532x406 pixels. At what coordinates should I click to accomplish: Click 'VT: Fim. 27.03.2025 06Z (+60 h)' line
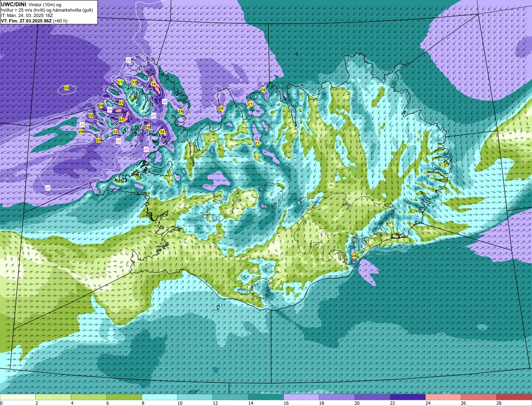[34, 21]
